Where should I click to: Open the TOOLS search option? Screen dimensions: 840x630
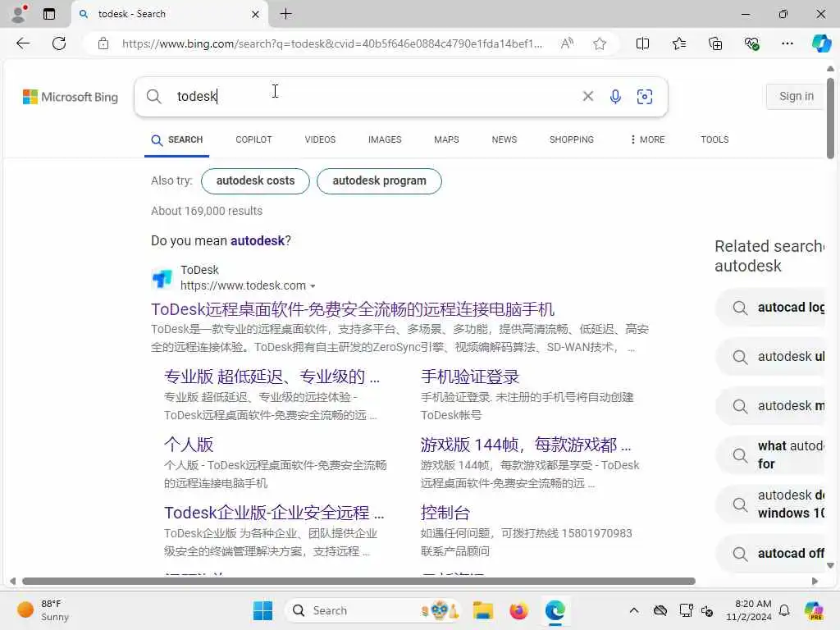(714, 139)
